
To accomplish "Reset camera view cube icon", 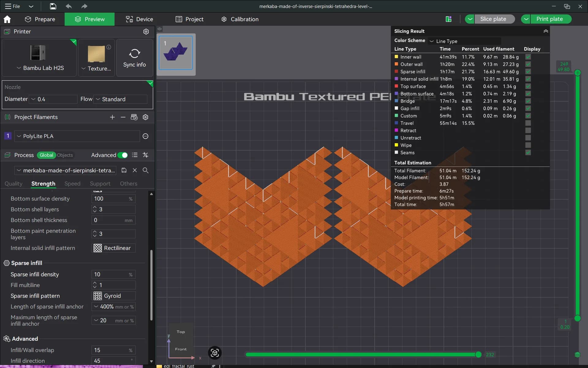I will [215, 353].
